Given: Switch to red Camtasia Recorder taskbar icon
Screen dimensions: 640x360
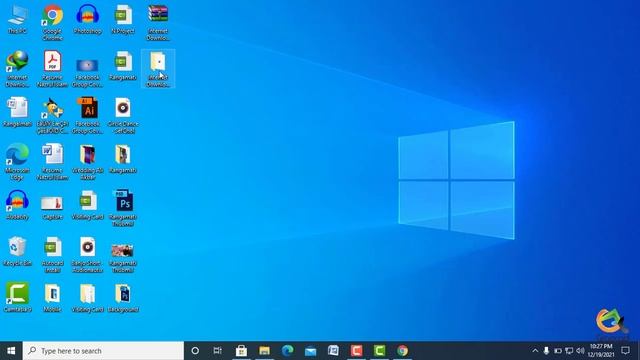Looking at the screenshot, I should 356,351.
